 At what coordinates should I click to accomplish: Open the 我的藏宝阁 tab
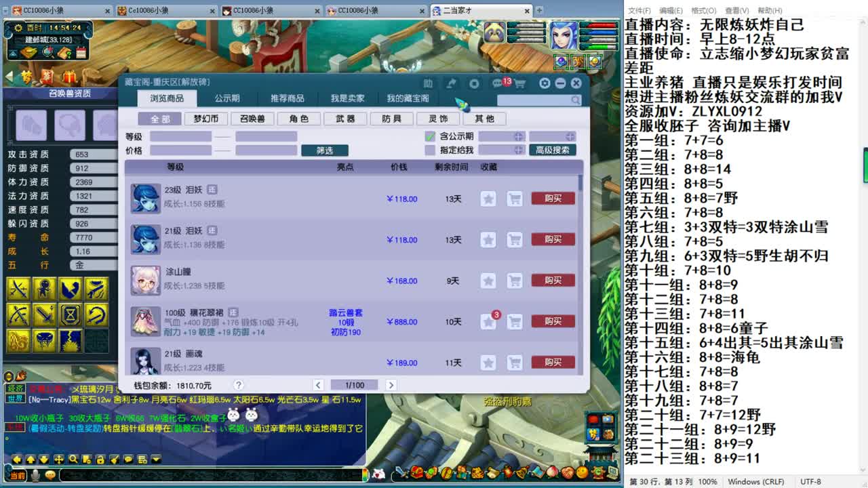point(408,98)
